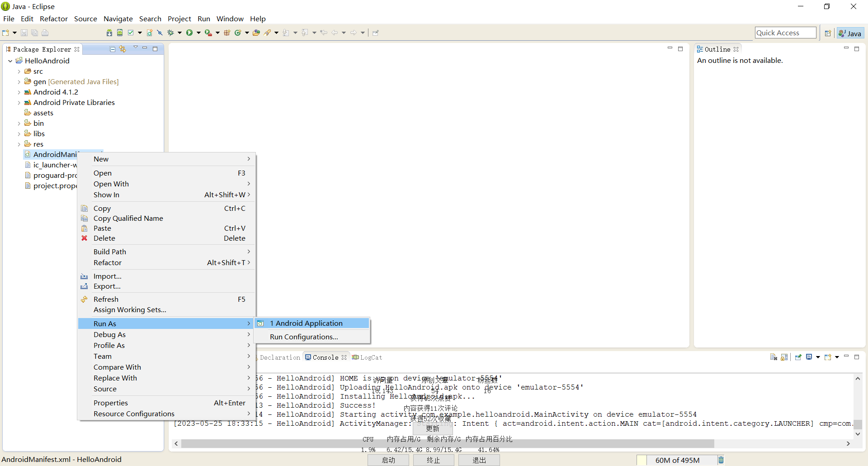The image size is (868, 466).
Task: Toggle Link with Editor in Package Explorer
Action: [123, 49]
